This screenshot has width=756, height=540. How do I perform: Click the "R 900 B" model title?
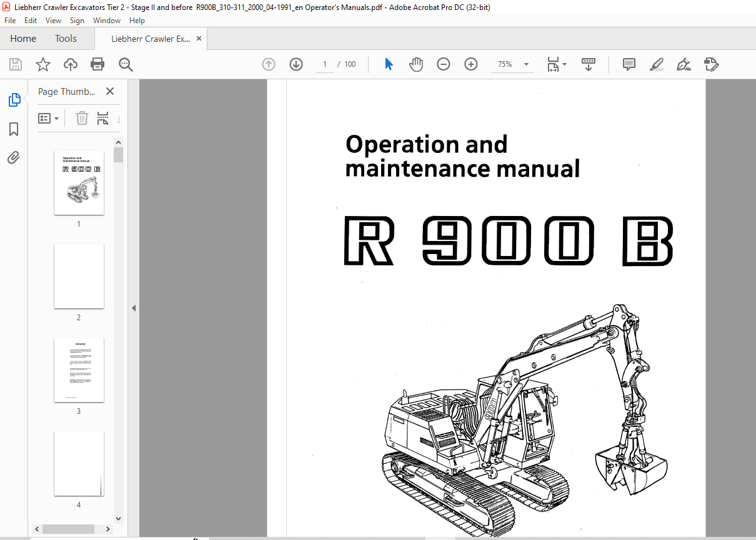(x=508, y=241)
